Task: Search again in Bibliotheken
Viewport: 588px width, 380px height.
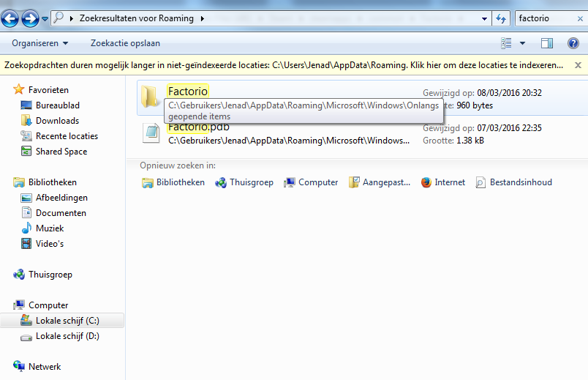Action: click(173, 182)
